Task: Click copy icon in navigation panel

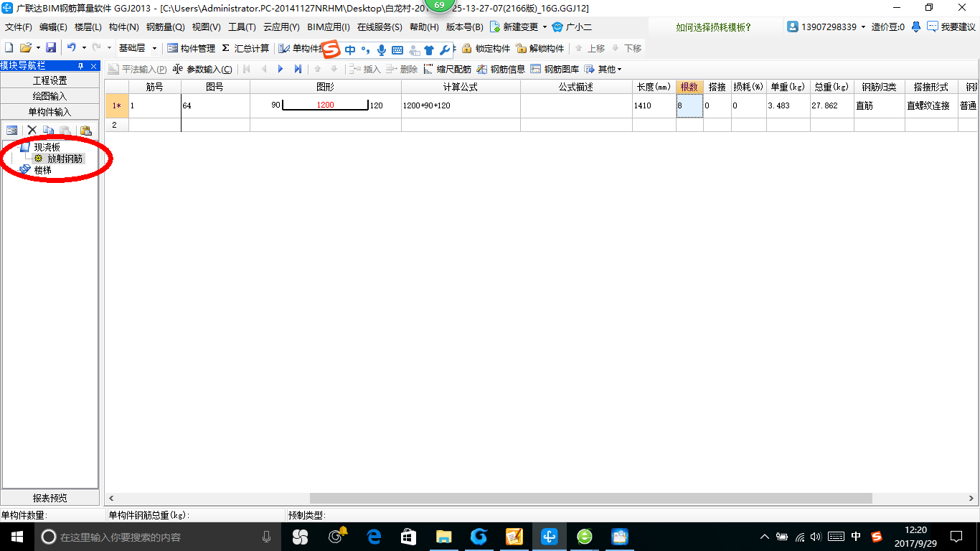Action: 49,130
